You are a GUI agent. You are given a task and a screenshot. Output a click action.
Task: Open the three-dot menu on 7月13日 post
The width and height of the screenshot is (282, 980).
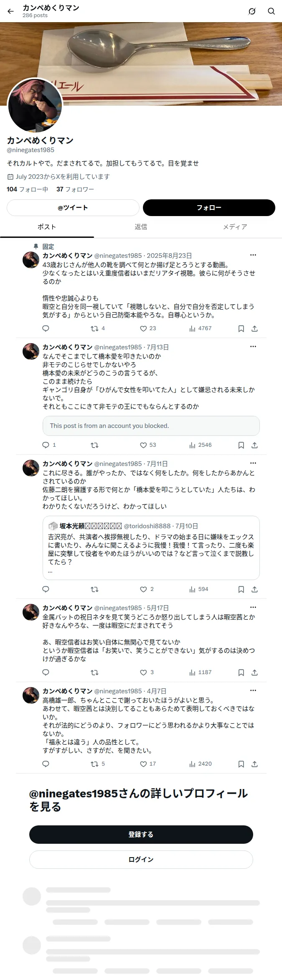(x=253, y=346)
